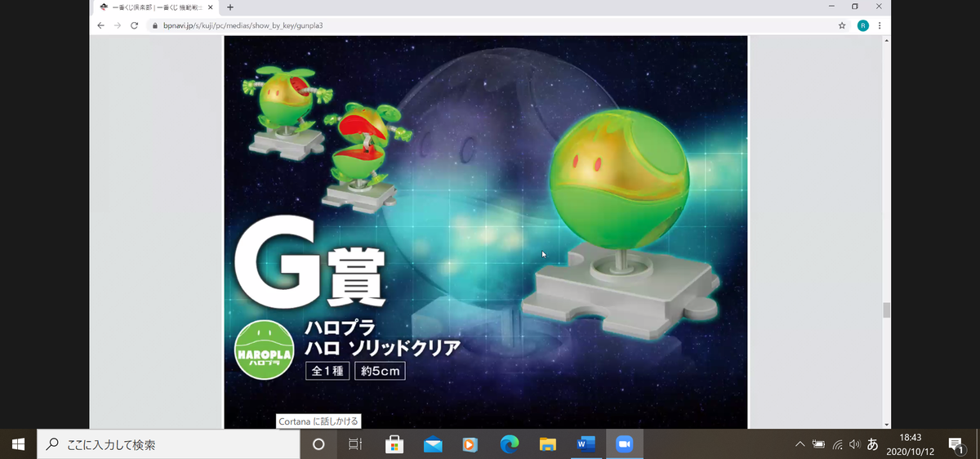Open the Chrome profile avatar menu

[x=863, y=25]
